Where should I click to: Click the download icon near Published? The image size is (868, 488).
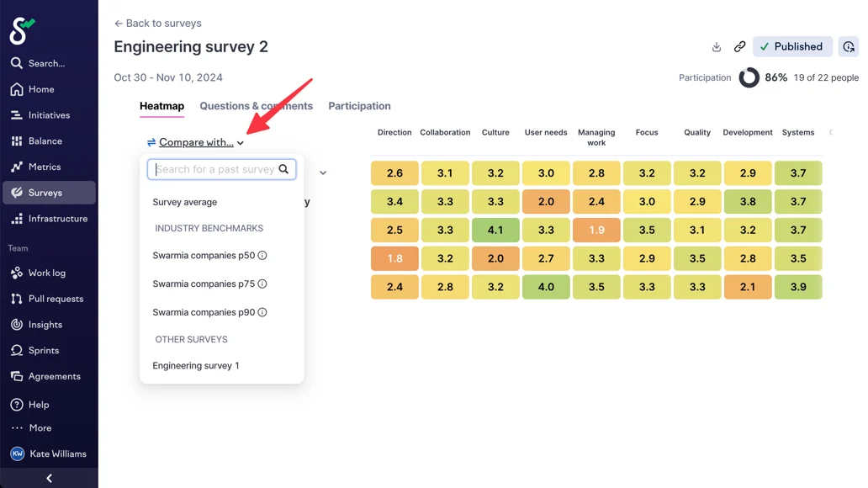click(x=717, y=47)
